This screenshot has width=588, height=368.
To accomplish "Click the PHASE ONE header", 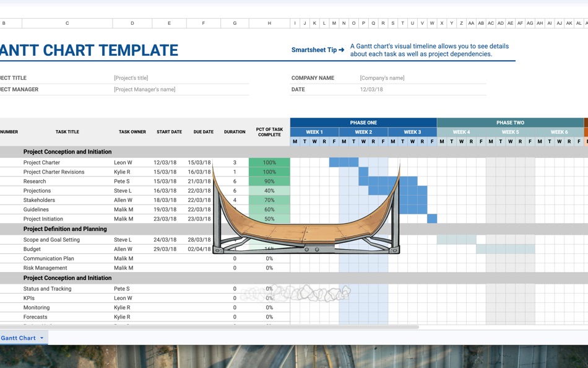I will pos(363,123).
